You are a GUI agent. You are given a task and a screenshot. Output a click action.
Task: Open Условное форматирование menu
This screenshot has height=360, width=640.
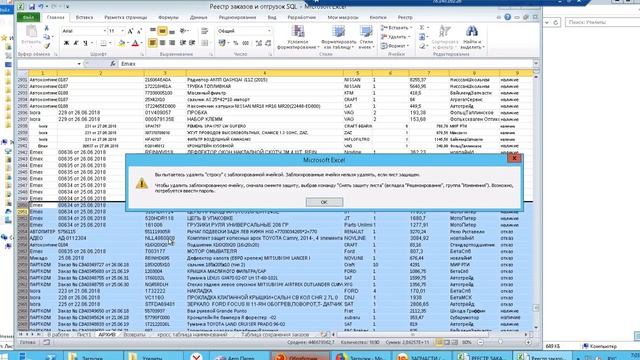click(x=298, y=37)
